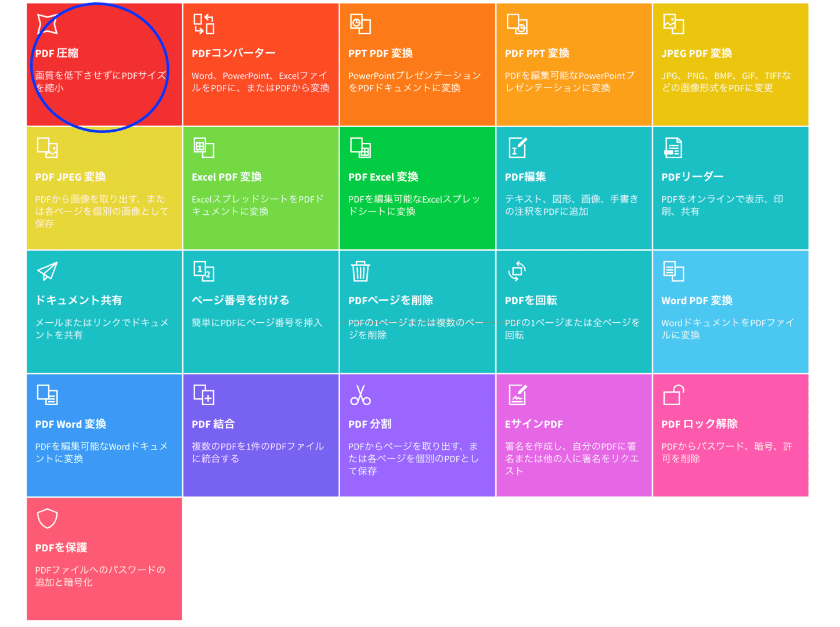
Task: Click description PDFファイルへのパスワードの追加と暗号化
Action: [100, 576]
